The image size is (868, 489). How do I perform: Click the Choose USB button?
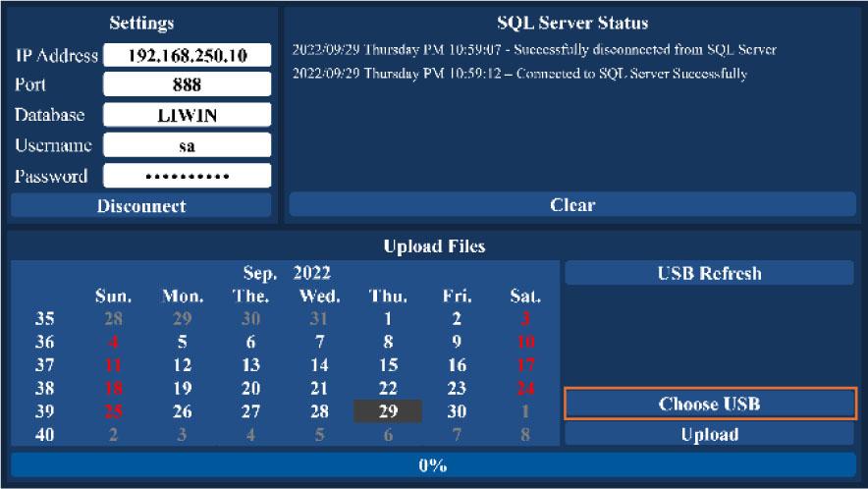pos(709,404)
